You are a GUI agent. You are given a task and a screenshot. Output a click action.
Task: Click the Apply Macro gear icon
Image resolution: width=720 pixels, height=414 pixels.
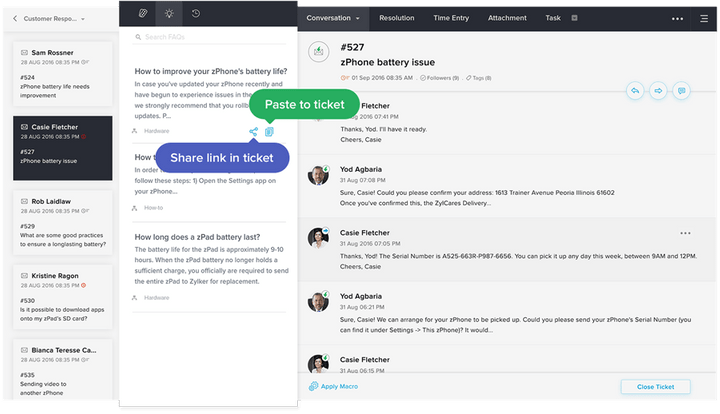click(313, 386)
